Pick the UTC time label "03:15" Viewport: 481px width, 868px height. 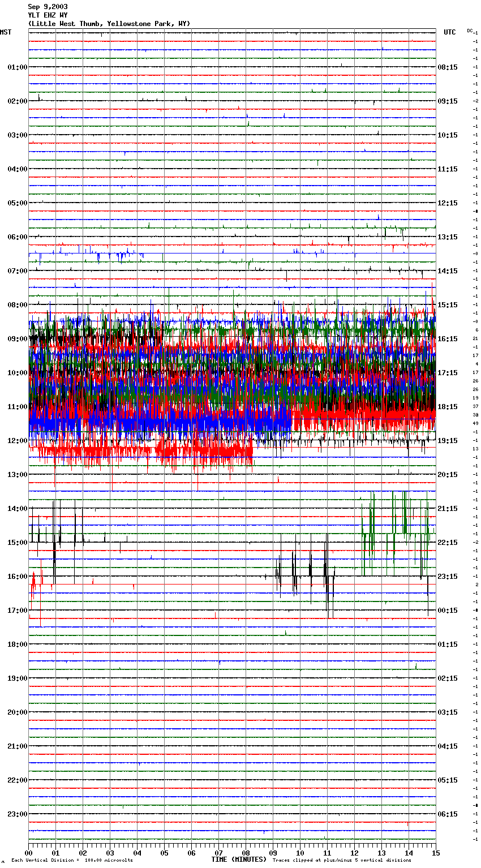[448, 712]
